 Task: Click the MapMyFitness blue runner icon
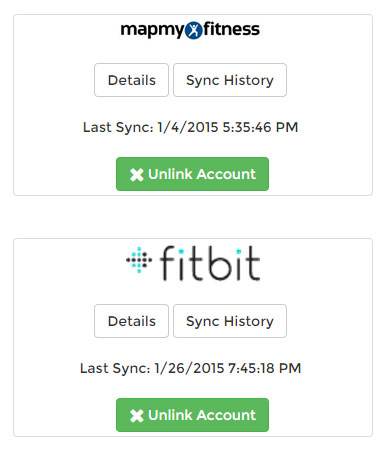click(x=193, y=30)
